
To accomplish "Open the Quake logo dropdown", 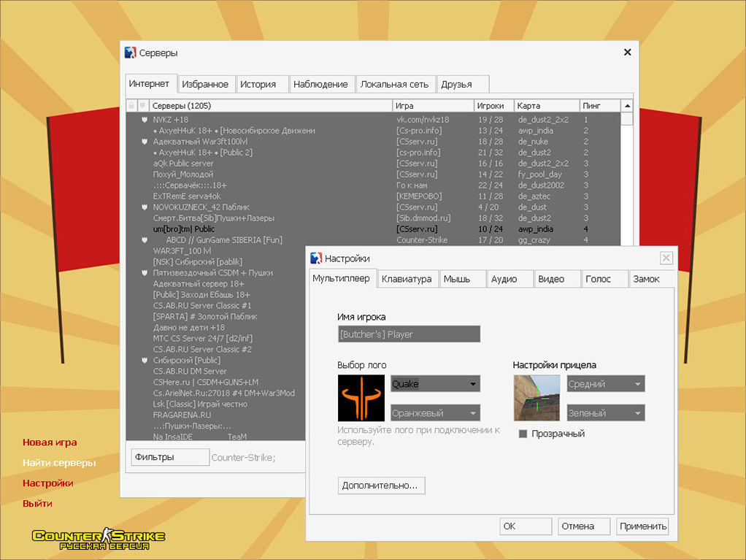I will 435,384.
